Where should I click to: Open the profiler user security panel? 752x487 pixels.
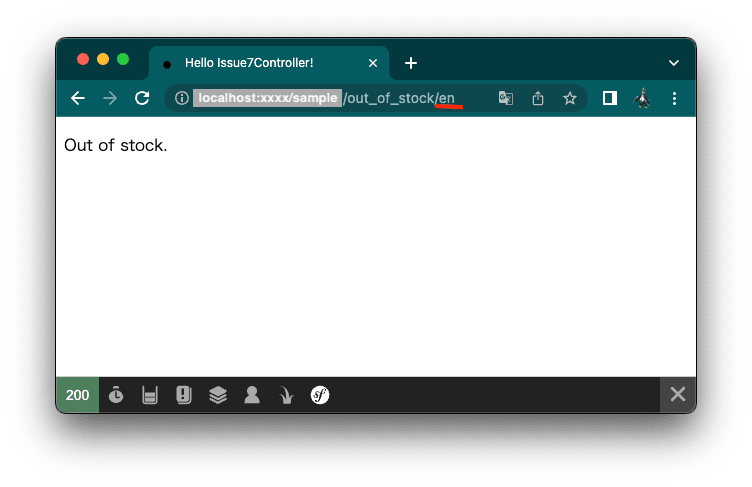(252, 395)
